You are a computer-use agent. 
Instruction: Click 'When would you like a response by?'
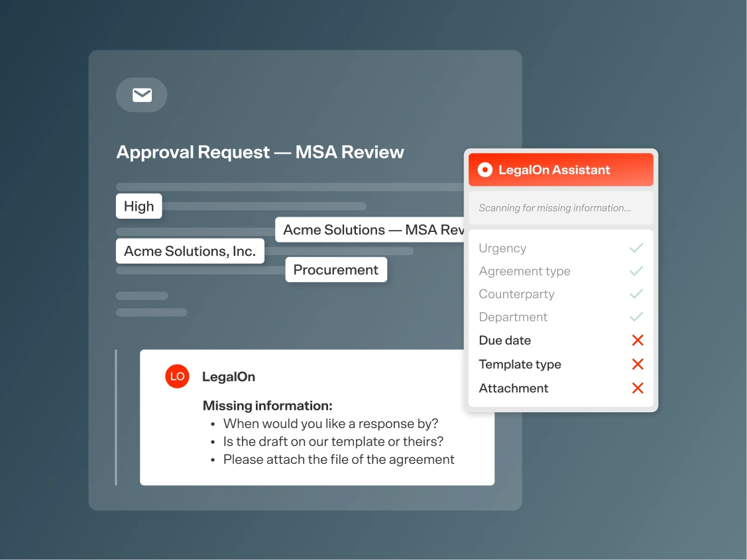(x=331, y=423)
